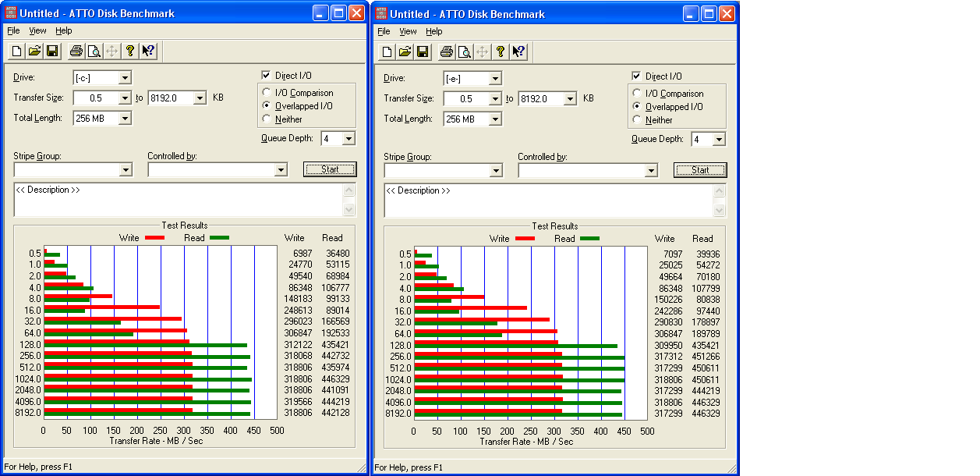
Task: Open Drive [-e-] dropdown in right window
Action: tap(495, 79)
